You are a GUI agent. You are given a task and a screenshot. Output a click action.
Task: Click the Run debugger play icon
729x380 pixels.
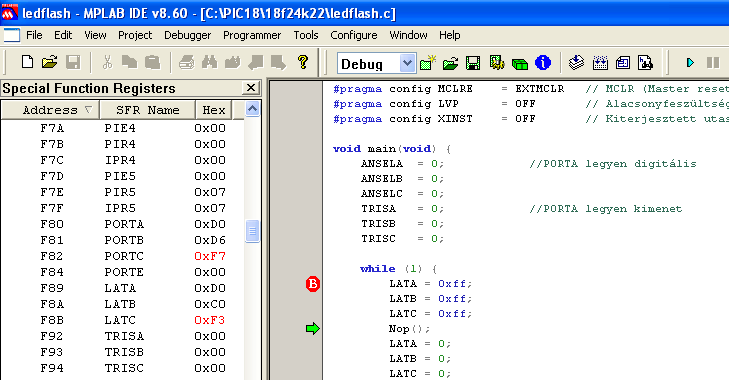coord(690,62)
